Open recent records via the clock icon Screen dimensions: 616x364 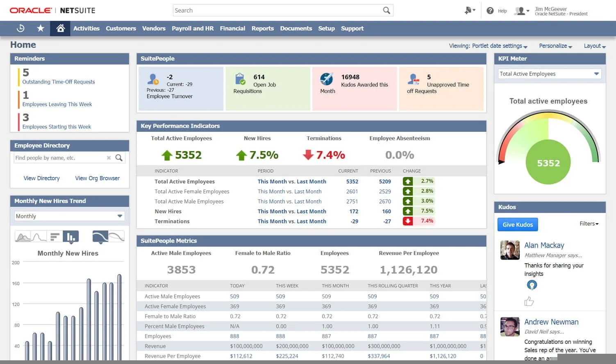tap(20, 28)
